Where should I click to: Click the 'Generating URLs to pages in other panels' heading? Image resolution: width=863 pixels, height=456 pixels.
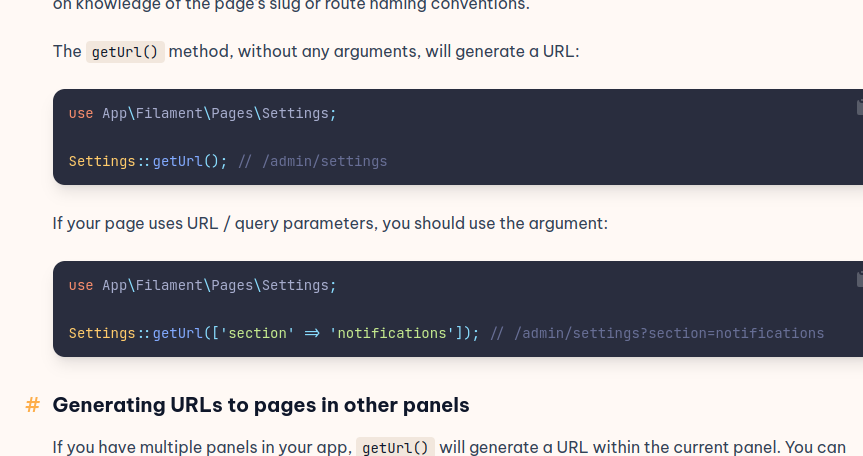pyautogui.click(x=261, y=405)
